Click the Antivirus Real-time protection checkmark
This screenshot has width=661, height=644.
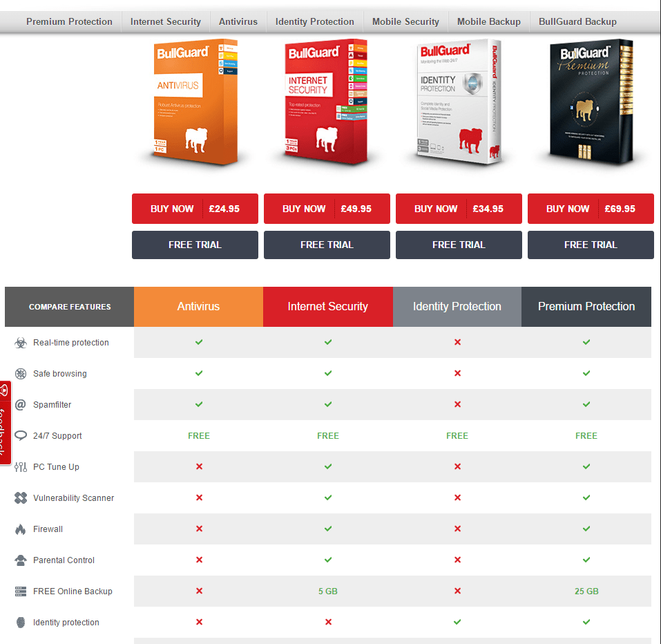pos(199,342)
